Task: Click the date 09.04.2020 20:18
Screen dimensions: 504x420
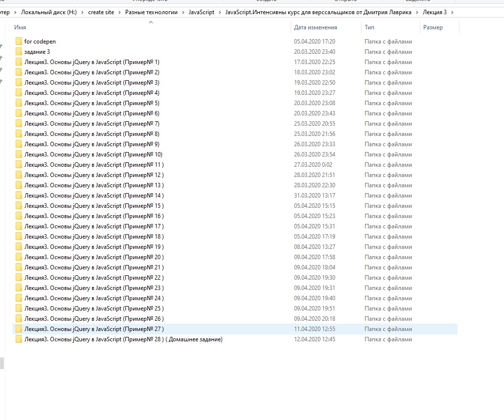Action: point(314,319)
